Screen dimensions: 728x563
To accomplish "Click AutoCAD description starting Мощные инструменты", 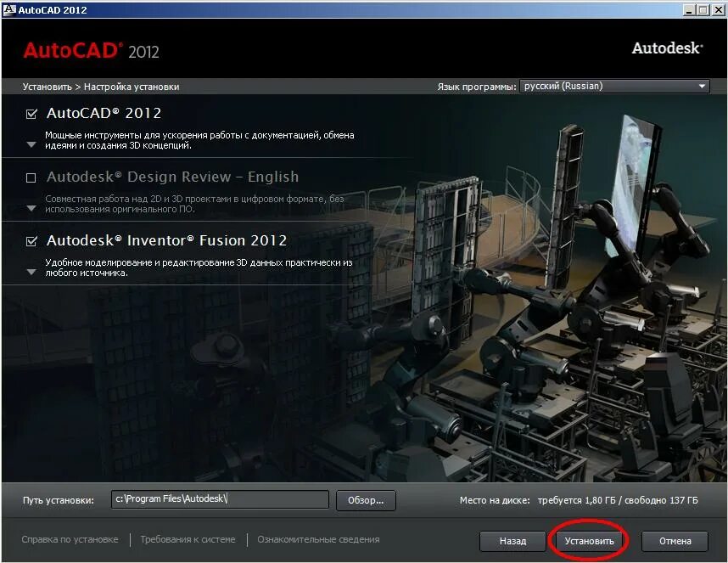I will [199, 140].
